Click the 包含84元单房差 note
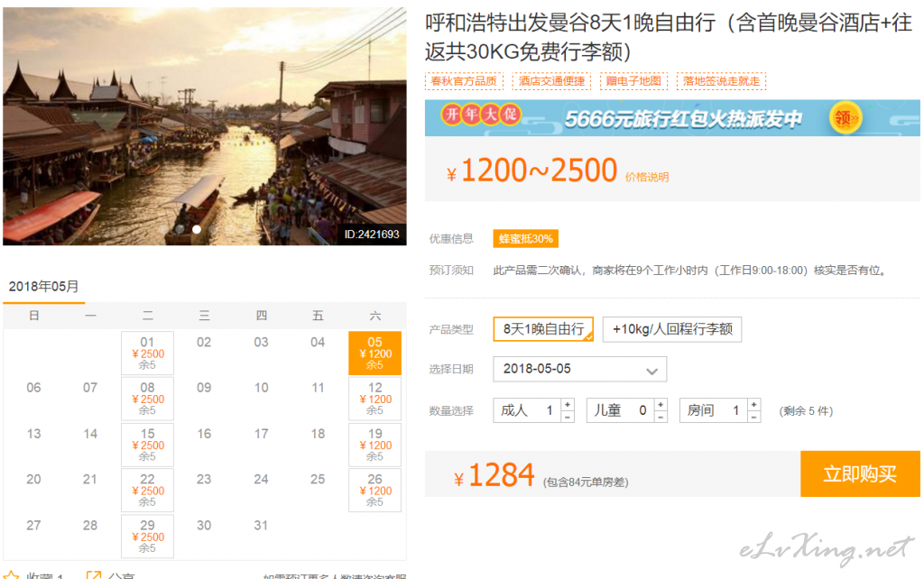Viewport: 924px width, 579px height. coord(586,482)
